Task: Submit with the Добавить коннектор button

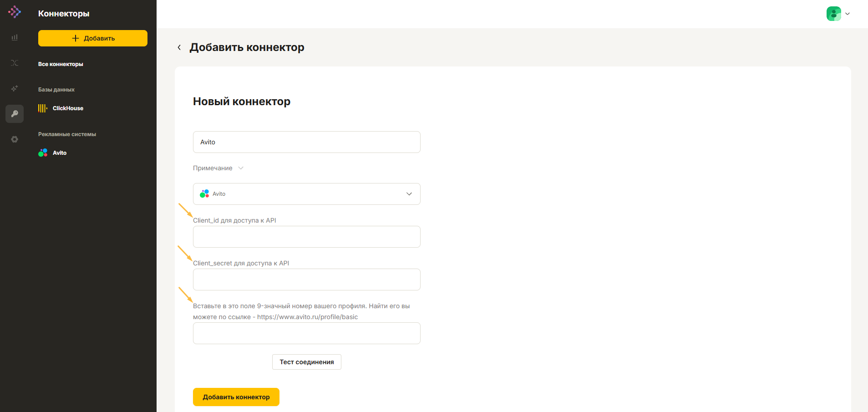Action: [x=236, y=397]
